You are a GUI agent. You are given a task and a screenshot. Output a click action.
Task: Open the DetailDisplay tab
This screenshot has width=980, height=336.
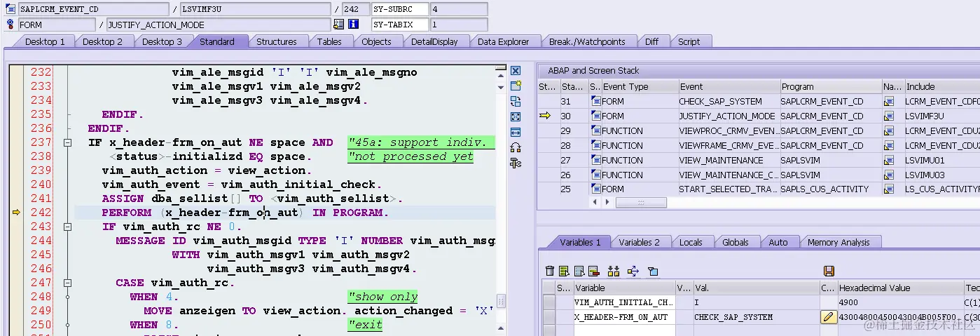434,42
